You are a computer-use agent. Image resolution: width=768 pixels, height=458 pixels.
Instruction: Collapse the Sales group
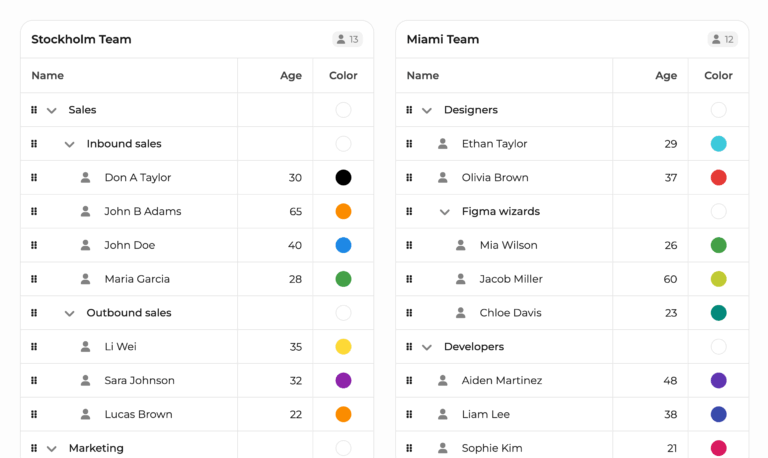coord(52,110)
